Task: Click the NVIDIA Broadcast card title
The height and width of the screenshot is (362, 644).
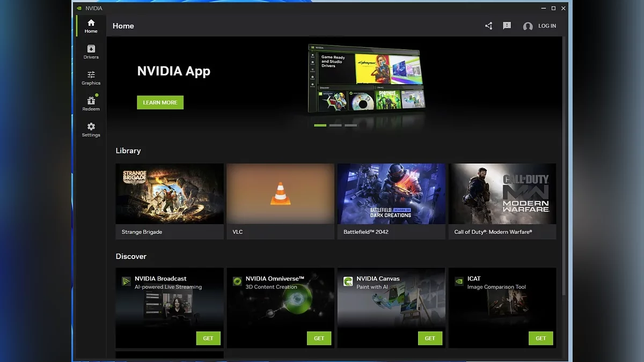Action: point(160,278)
